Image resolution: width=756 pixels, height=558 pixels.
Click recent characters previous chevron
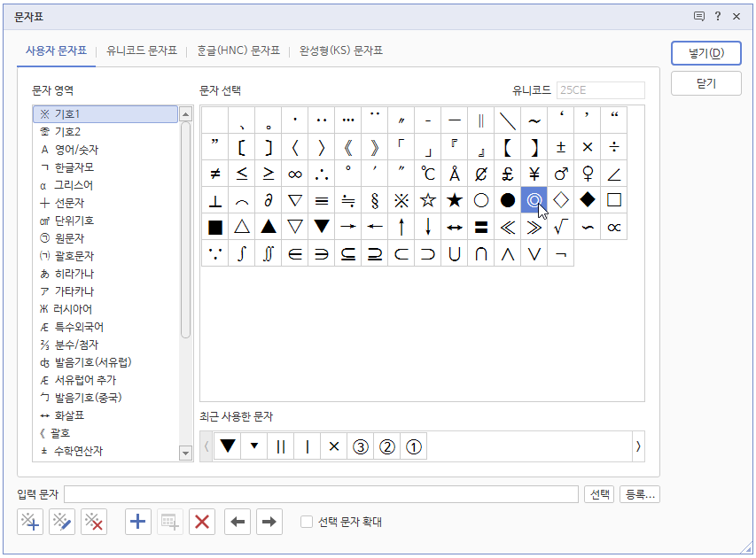(207, 446)
